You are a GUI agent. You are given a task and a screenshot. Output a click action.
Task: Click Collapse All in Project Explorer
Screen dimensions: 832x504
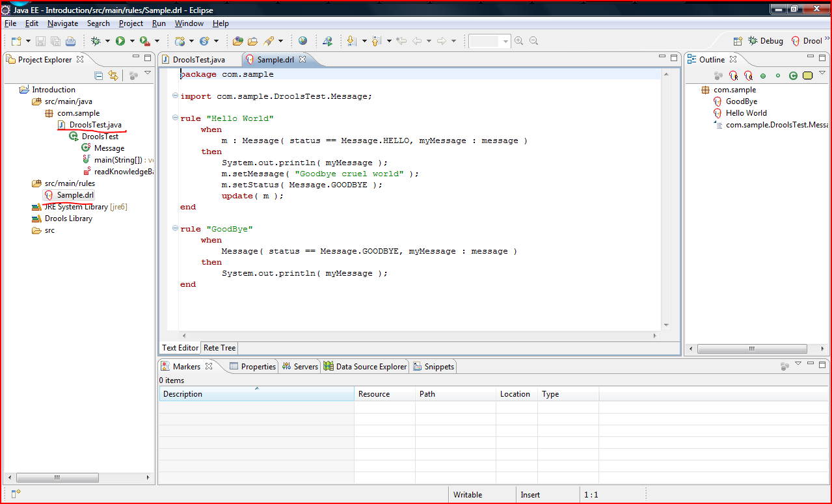point(99,75)
